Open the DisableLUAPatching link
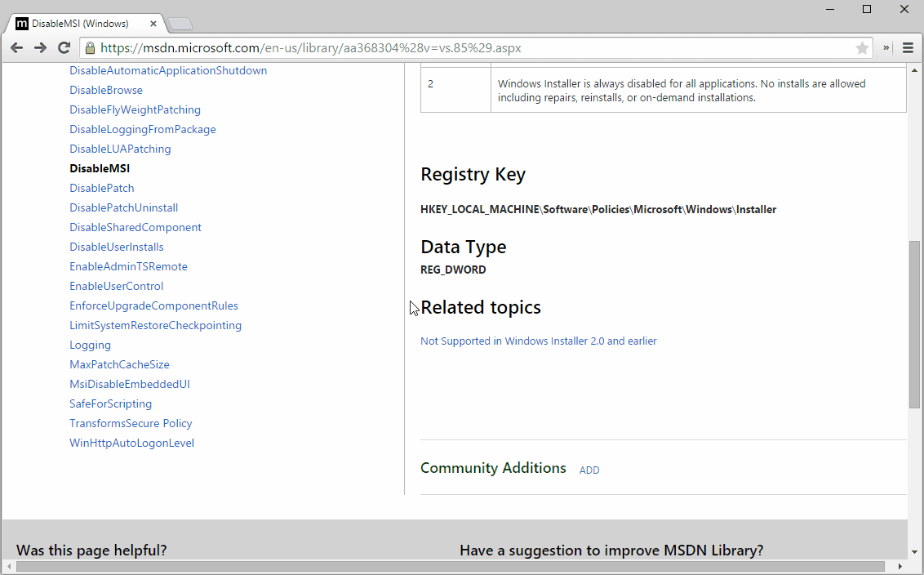The image size is (924, 575). click(x=120, y=149)
